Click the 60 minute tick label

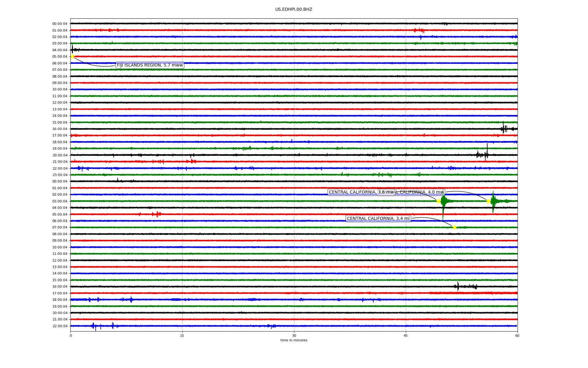click(x=517, y=335)
